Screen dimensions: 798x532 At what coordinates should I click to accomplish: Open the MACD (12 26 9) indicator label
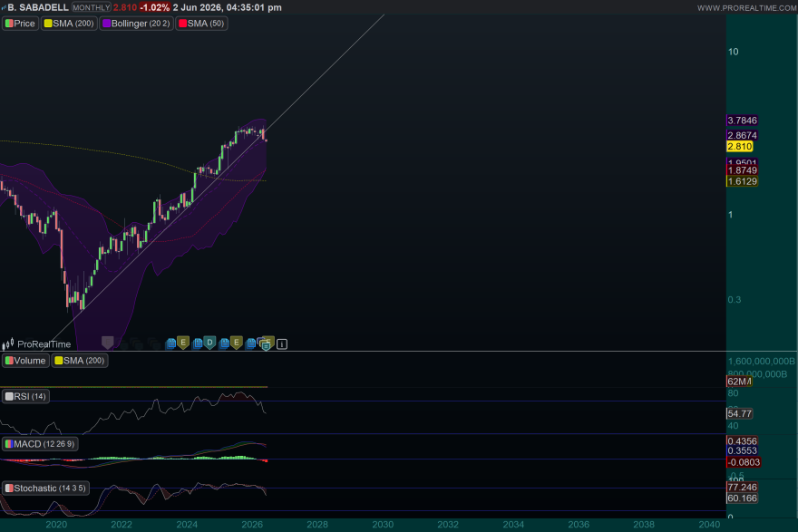pyautogui.click(x=40, y=444)
